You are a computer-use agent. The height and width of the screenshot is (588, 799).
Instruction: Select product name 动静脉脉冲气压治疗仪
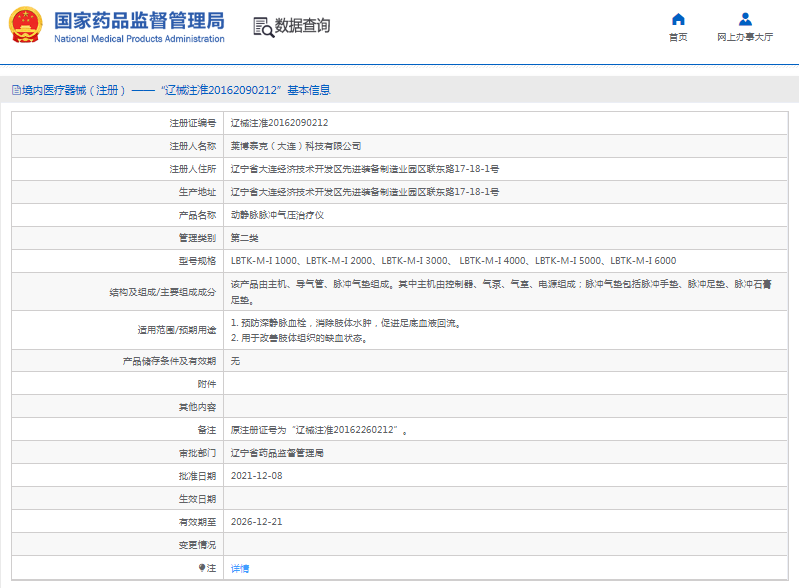[x=277, y=215]
